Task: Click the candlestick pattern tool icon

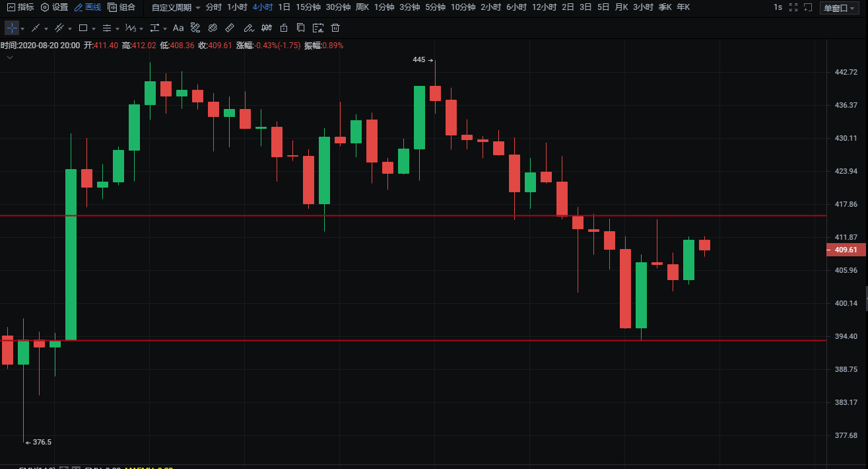Action: tap(267, 28)
